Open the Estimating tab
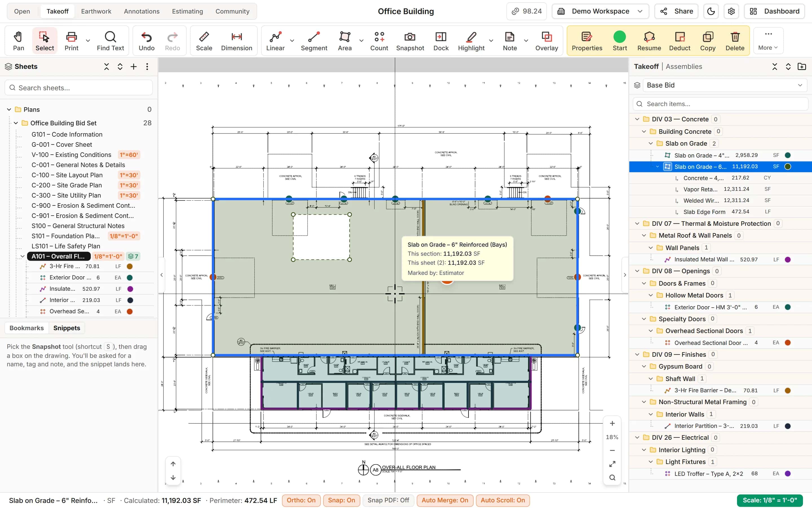This screenshot has height=508, width=812. tap(187, 11)
